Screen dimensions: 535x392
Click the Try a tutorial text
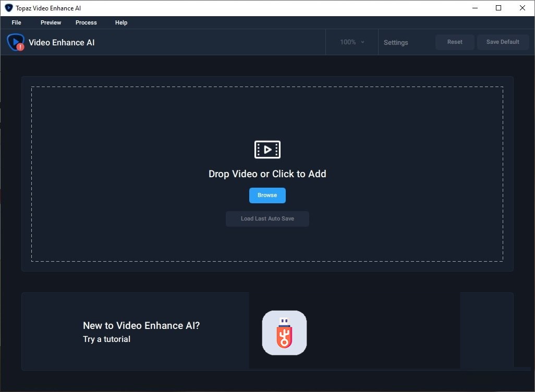[106, 339]
